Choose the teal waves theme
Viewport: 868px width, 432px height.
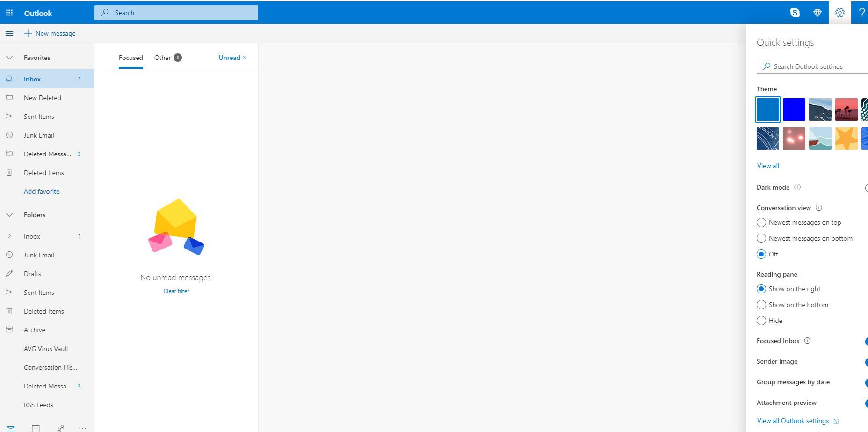(x=820, y=139)
